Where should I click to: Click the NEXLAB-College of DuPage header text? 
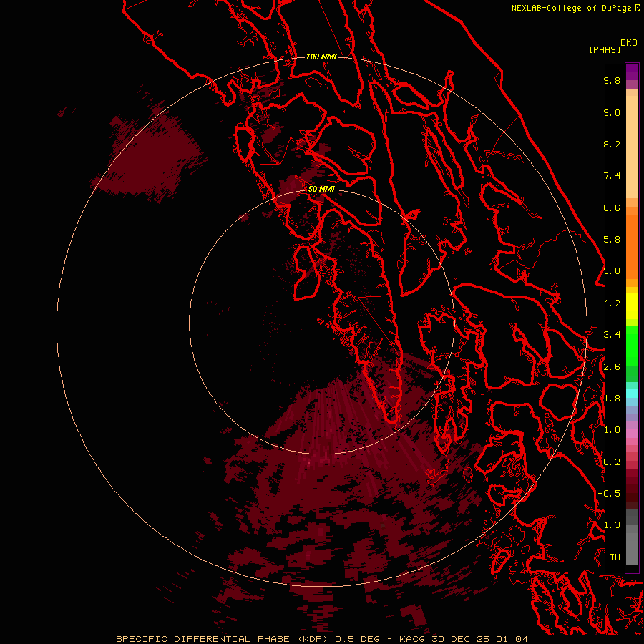pyautogui.click(x=571, y=8)
